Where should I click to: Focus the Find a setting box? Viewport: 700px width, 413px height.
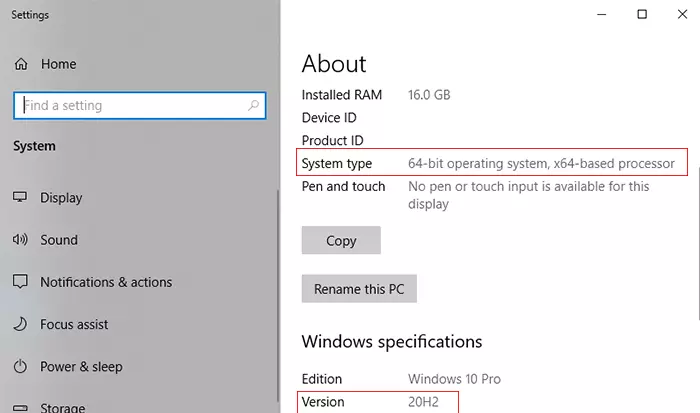coord(140,105)
